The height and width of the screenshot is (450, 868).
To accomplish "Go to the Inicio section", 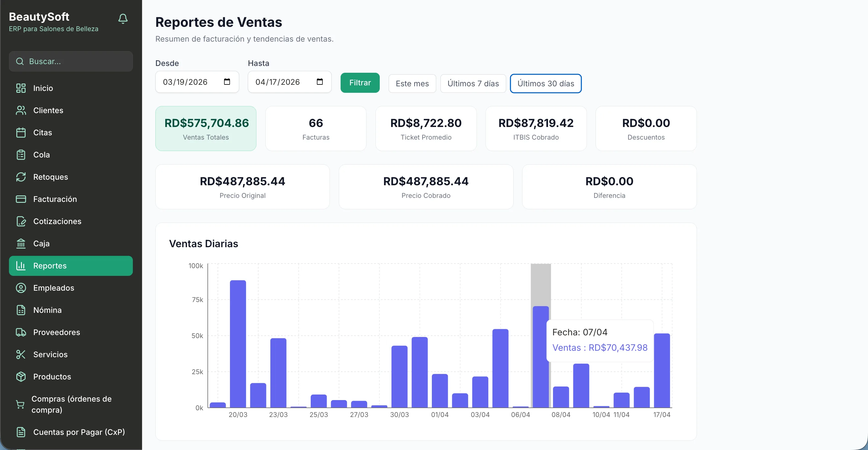I will click(43, 88).
